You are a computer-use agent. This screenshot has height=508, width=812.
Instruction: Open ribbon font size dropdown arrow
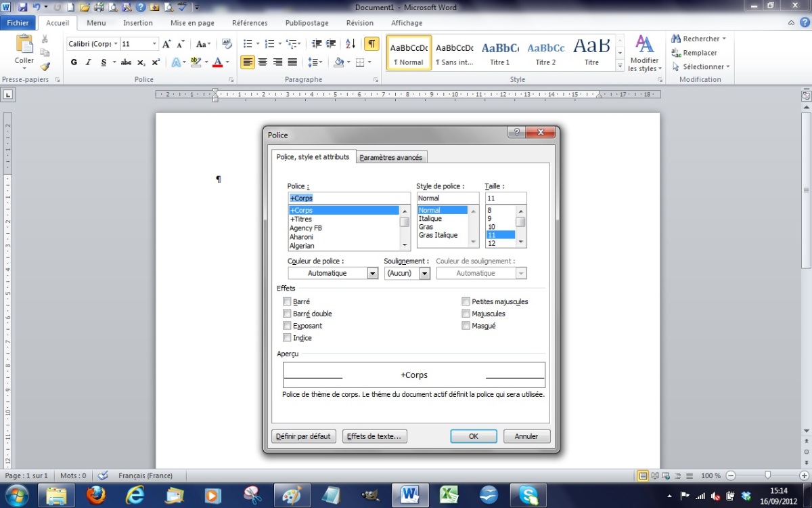155,44
